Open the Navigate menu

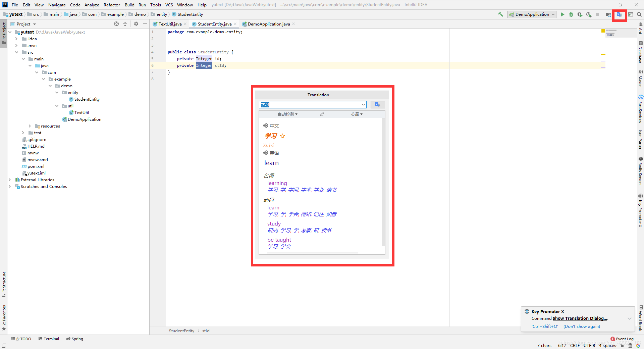point(57,5)
